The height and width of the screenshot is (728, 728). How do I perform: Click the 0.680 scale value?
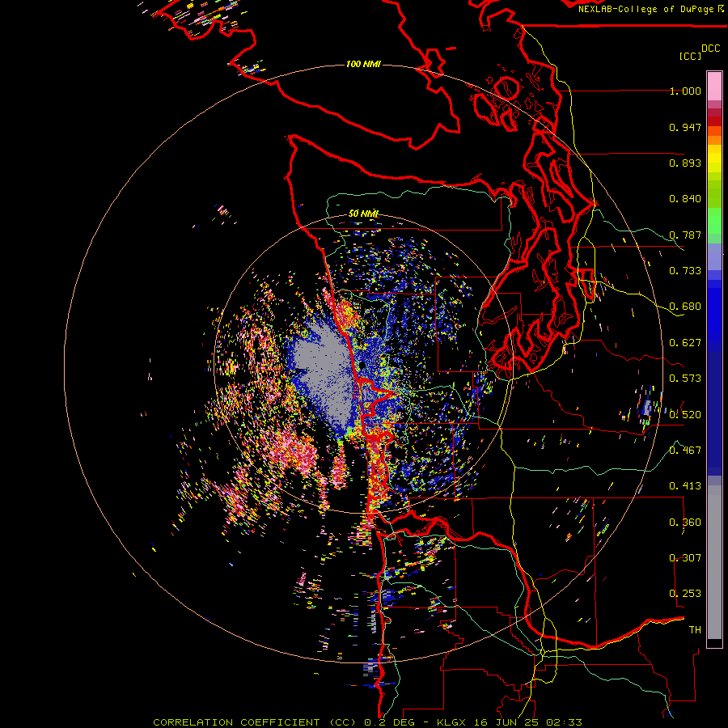point(685,307)
